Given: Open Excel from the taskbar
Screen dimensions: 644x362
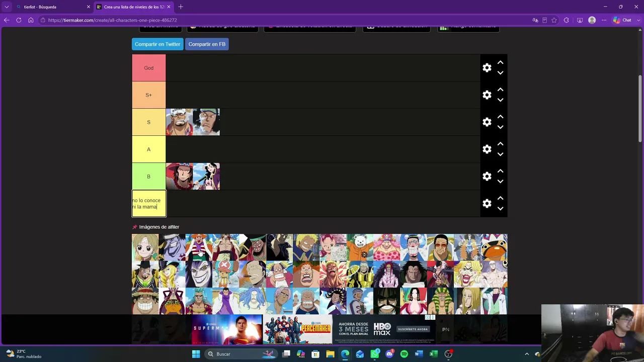Looking at the screenshot, I should click(433, 354).
